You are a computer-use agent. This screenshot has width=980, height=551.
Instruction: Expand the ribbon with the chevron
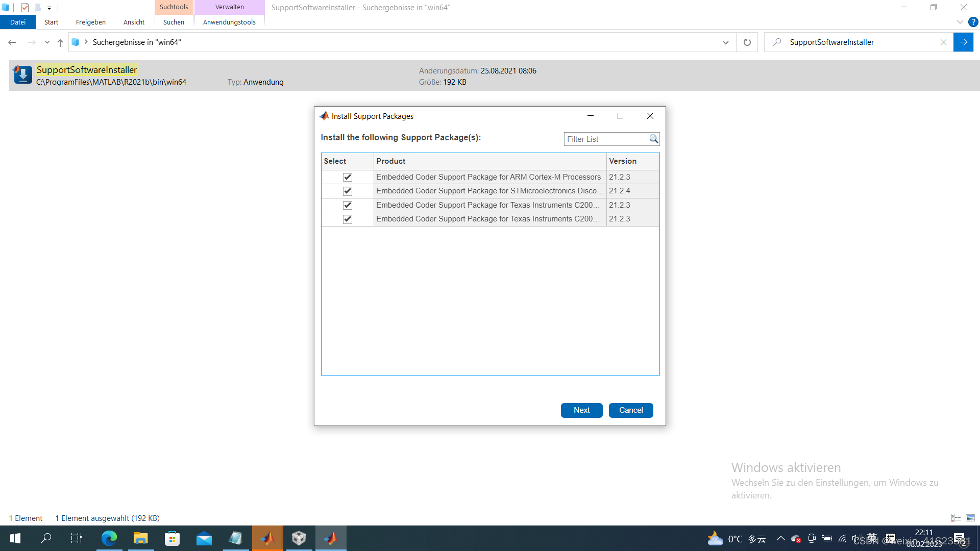click(960, 22)
